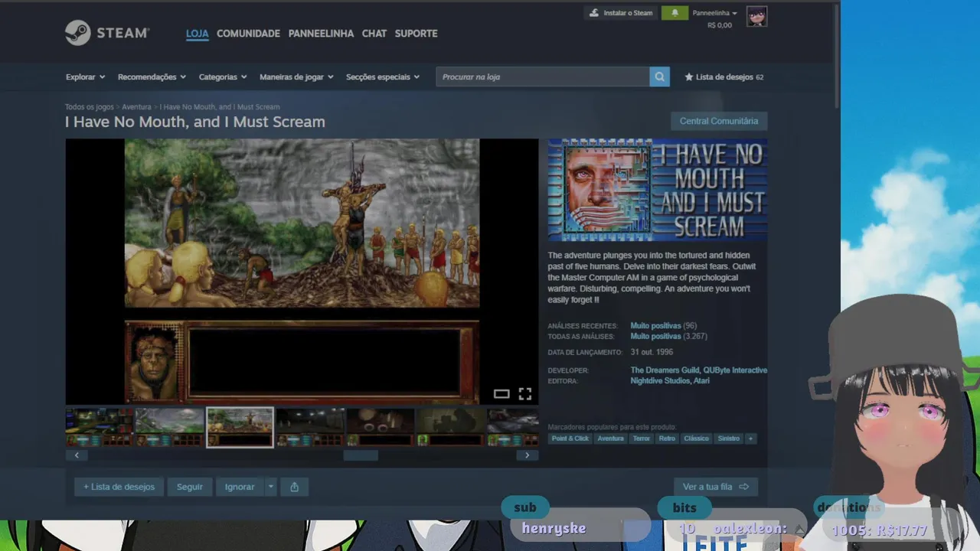Click the Seguir button
The image size is (980, 551).
pos(190,487)
